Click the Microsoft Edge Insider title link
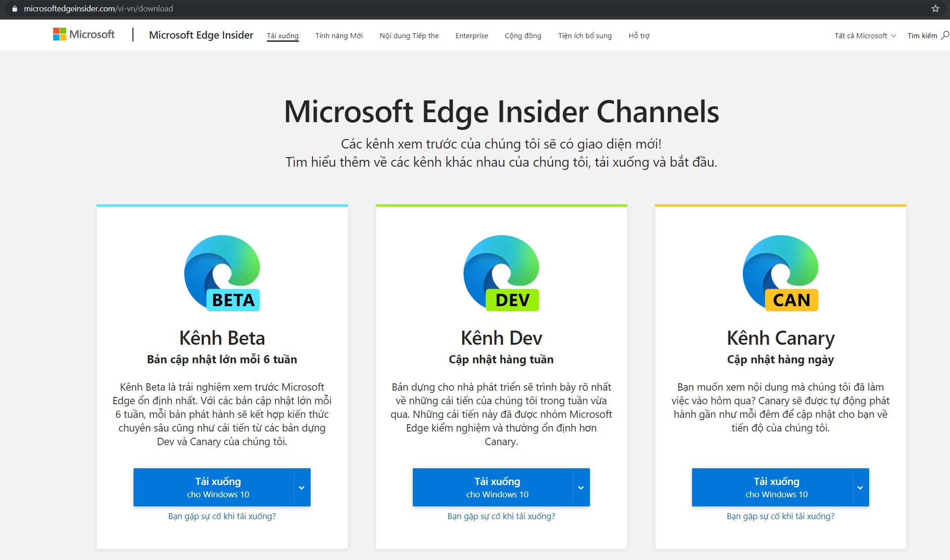Image resolution: width=950 pixels, height=560 pixels. (x=201, y=35)
